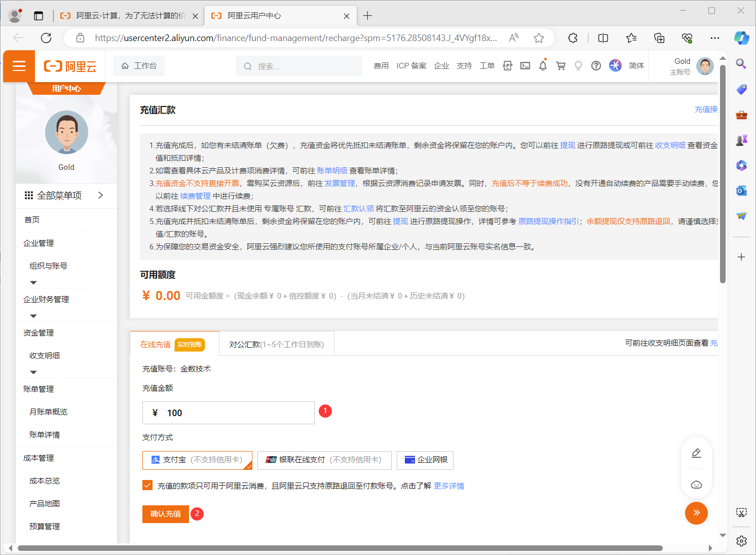Refresh the browser page
This screenshot has height=555, width=756.
[x=46, y=38]
